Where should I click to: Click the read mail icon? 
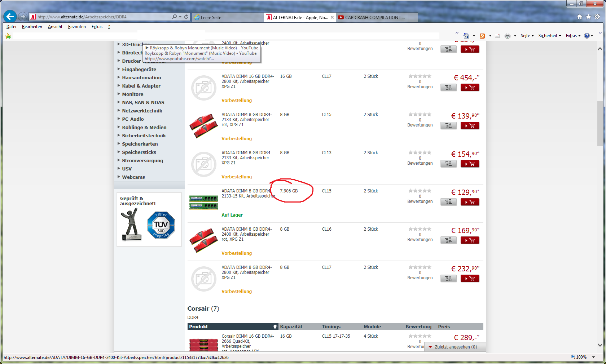pos(497,36)
